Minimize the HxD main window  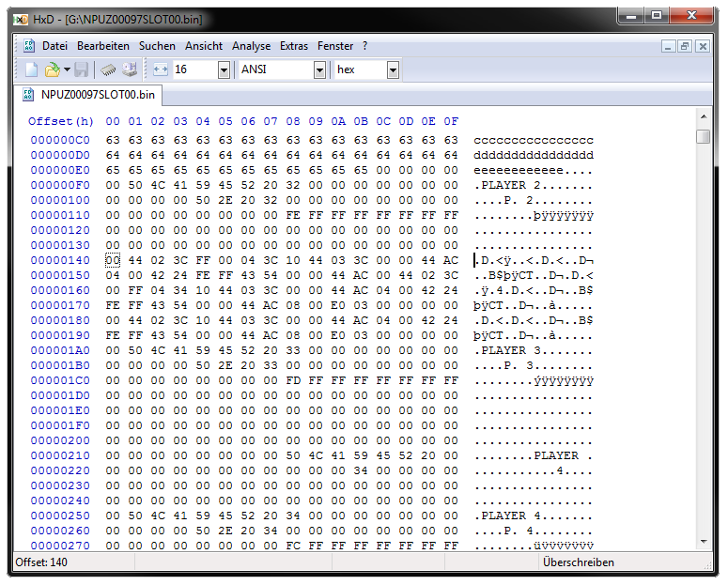(x=631, y=16)
